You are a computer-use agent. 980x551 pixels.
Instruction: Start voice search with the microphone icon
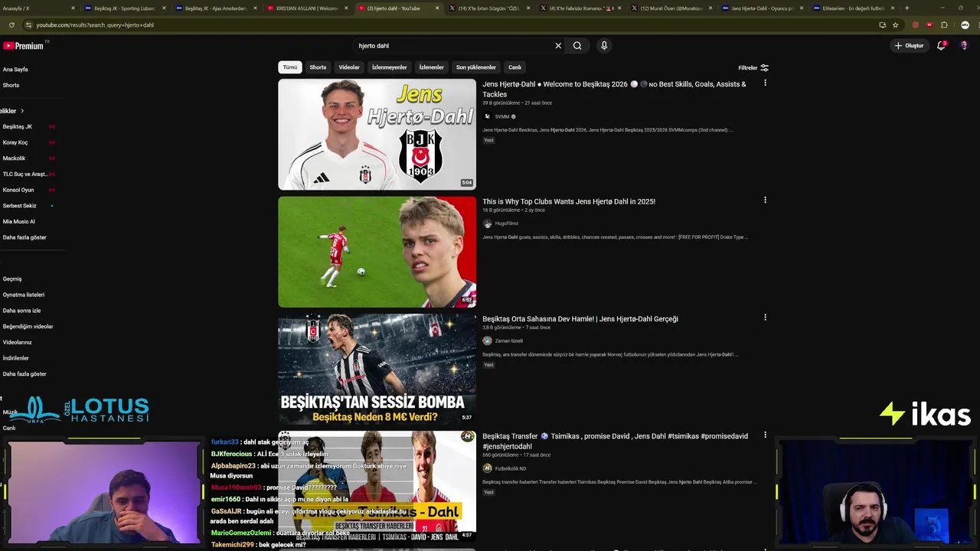pyautogui.click(x=604, y=46)
